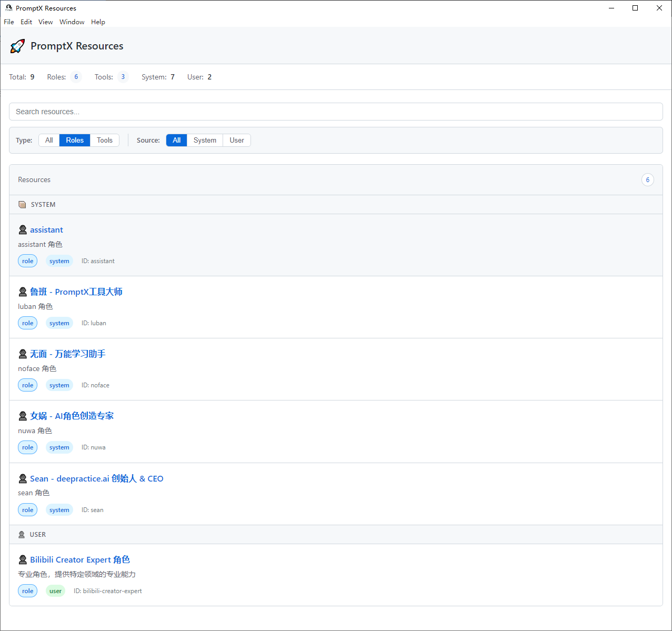This screenshot has width=672, height=631.
Task: Click system tag on assistant row
Action: point(59,261)
